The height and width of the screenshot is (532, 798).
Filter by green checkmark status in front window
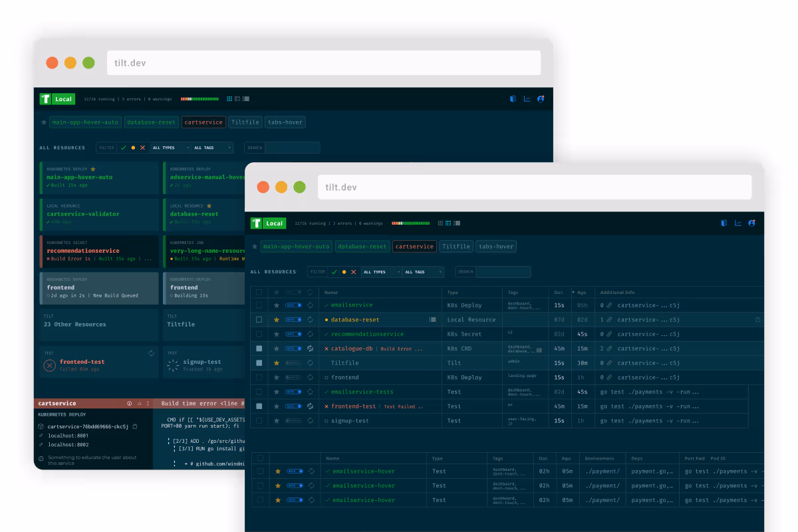[x=334, y=272]
